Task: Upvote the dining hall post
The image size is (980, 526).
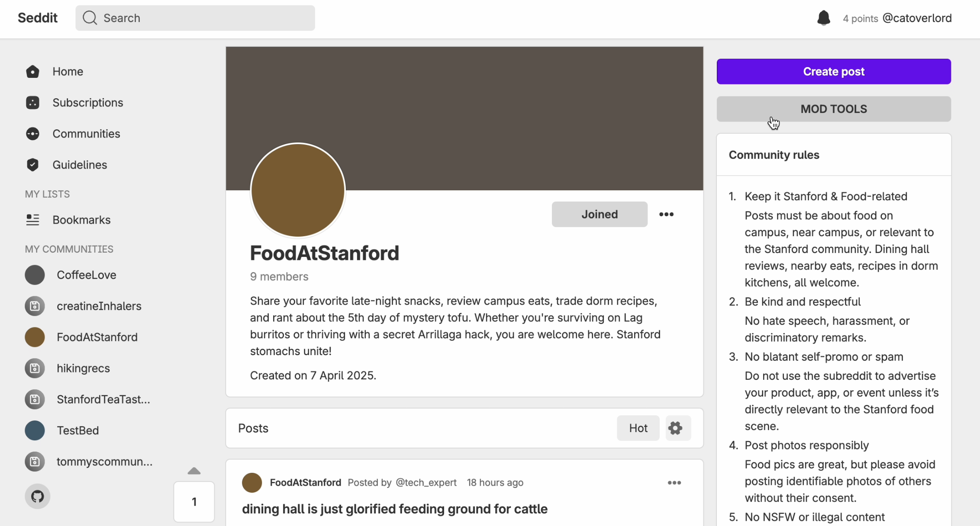Action: (x=194, y=471)
